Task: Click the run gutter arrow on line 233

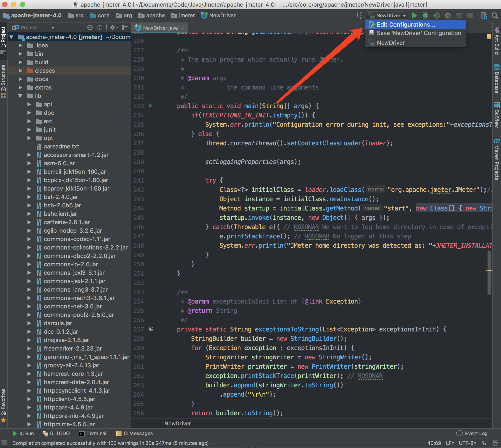Action: 151,106
